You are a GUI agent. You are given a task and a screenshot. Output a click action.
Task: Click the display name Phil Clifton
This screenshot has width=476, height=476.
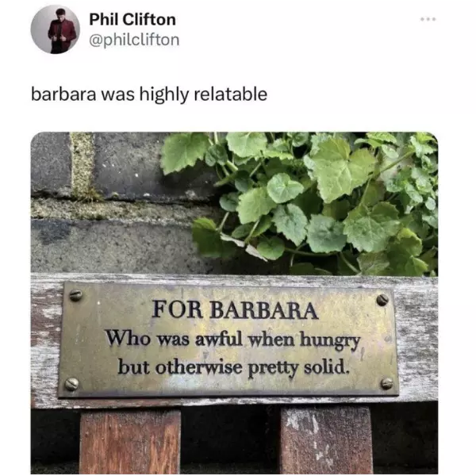point(132,20)
